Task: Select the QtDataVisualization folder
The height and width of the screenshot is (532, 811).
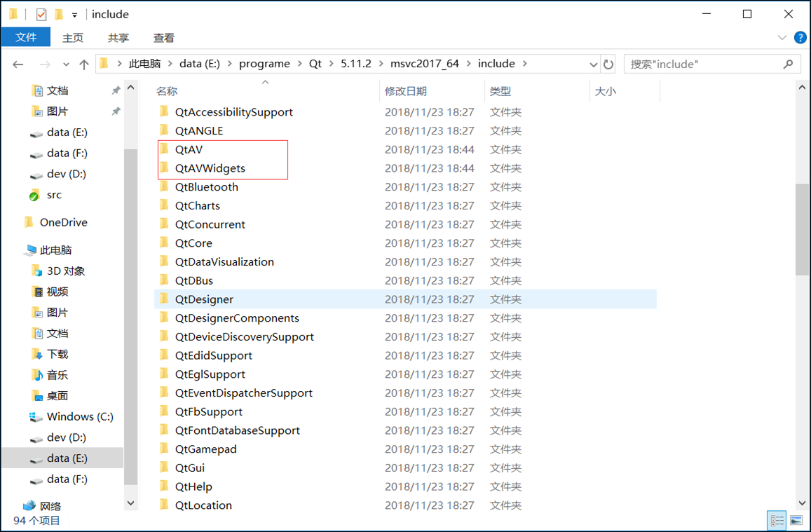Action: coord(224,261)
